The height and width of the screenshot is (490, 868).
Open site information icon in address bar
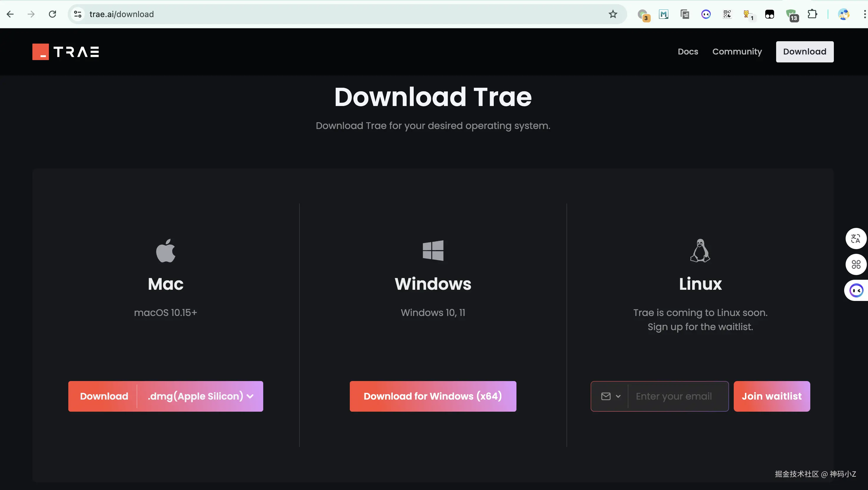(78, 14)
